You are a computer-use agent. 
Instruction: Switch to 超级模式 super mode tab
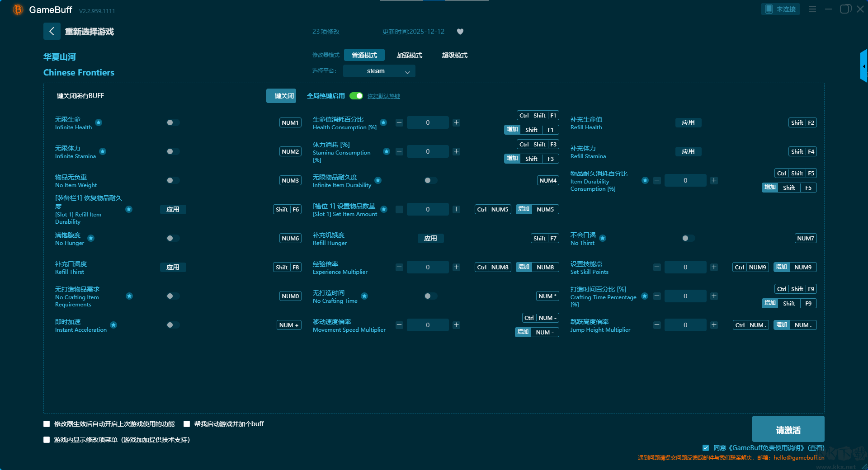click(x=454, y=55)
